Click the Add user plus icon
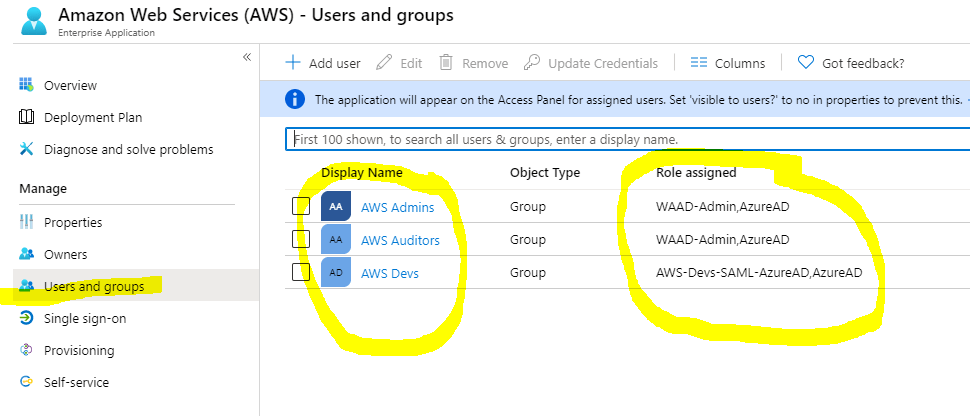Screen dimensions: 970x416 293,63
